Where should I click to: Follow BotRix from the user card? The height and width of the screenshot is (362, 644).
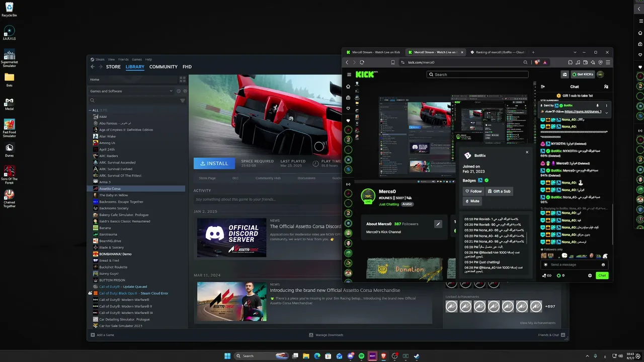(473, 192)
